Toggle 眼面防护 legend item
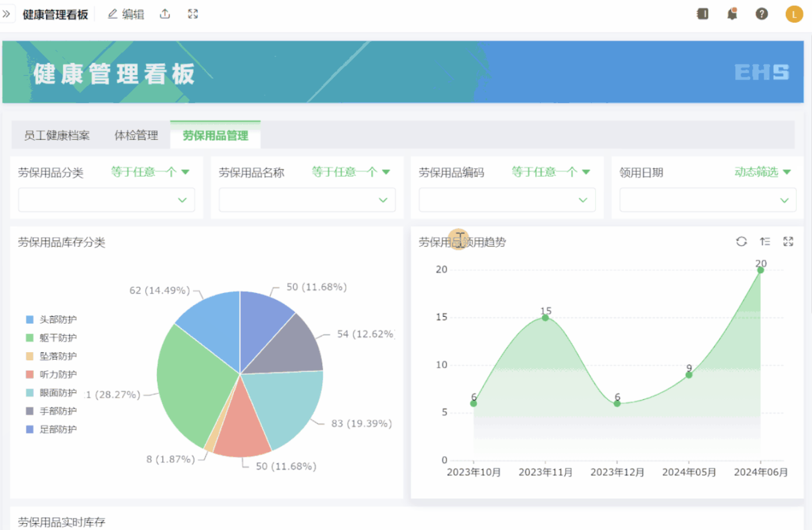Viewport: 812px width, 530px height. point(51,393)
